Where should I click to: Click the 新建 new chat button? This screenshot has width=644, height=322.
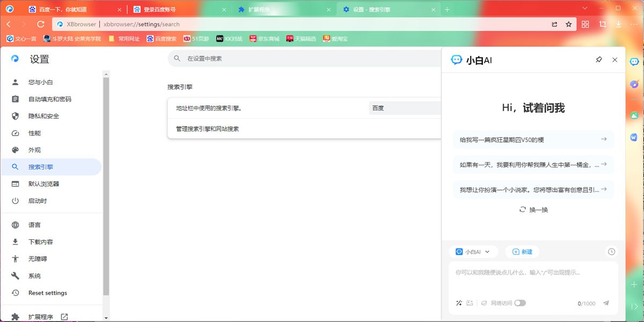522,252
